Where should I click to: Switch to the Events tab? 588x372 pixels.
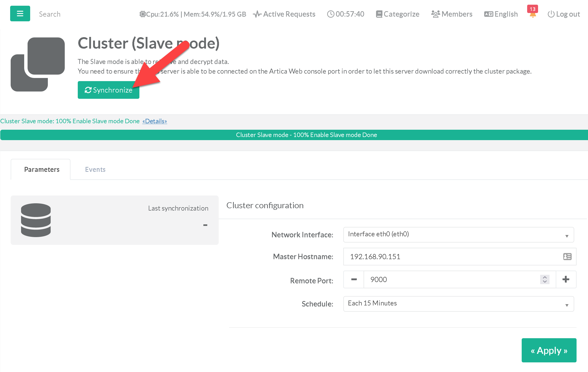pyautogui.click(x=95, y=169)
